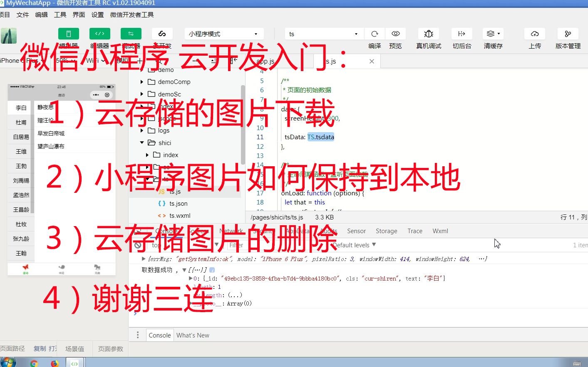This screenshot has height=367, width=588.
Task: Expand the array item 0 object
Action: pos(191,278)
